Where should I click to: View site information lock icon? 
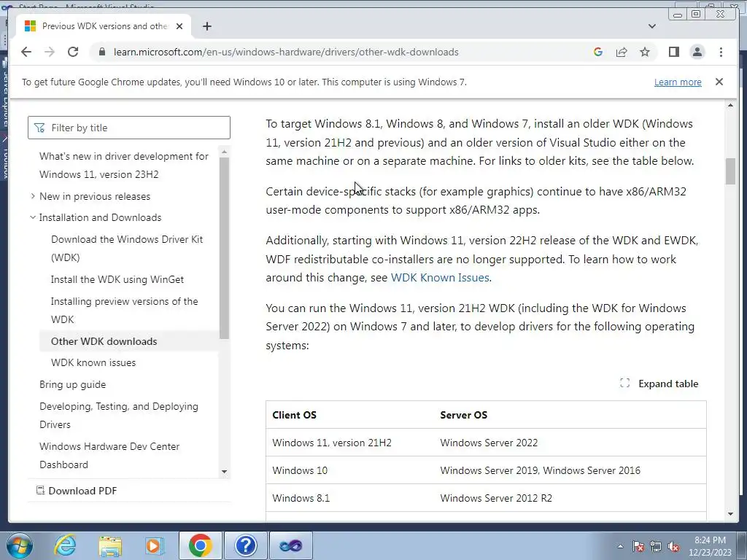(x=101, y=52)
